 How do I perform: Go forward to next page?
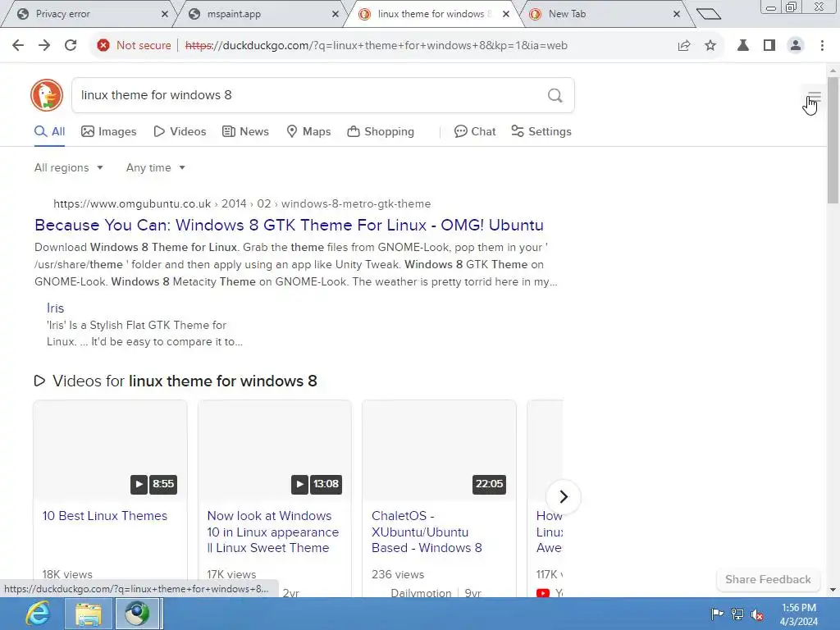pyautogui.click(x=44, y=46)
